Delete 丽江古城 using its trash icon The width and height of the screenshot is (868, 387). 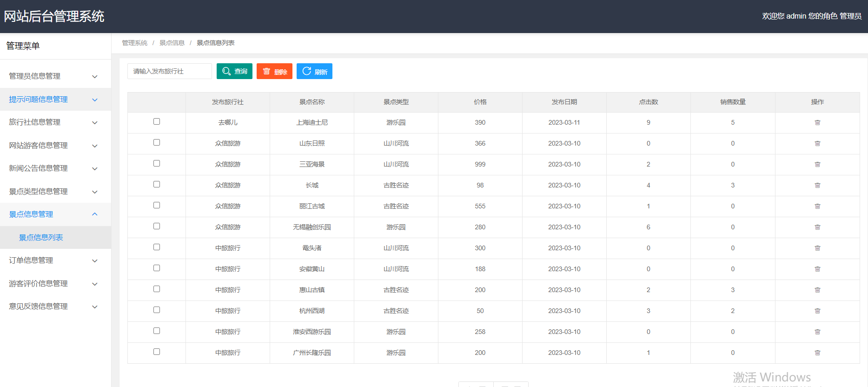click(817, 207)
